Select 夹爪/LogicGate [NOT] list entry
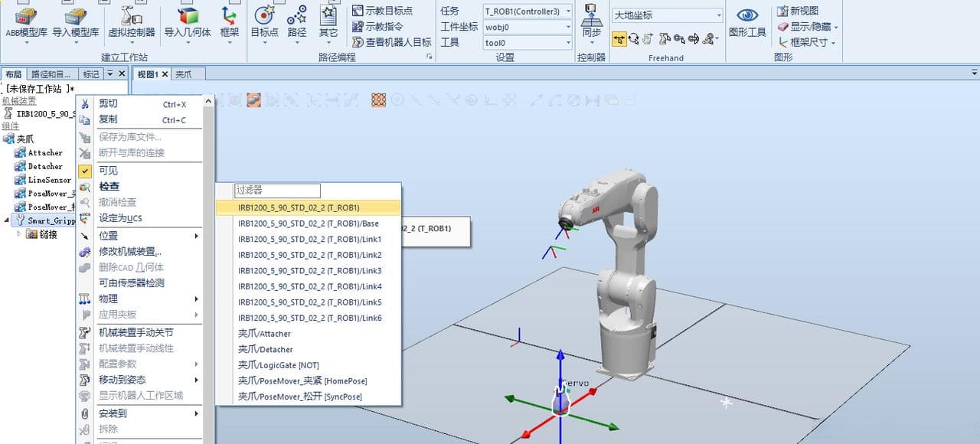The width and height of the screenshot is (980, 444). click(308, 365)
